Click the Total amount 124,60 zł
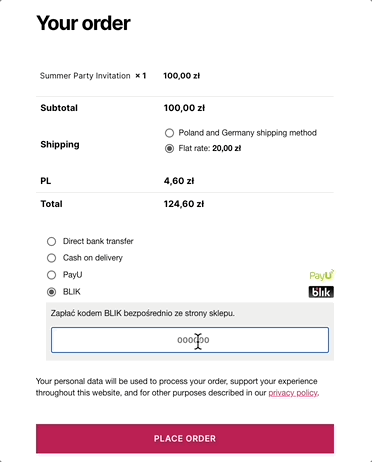 point(184,204)
